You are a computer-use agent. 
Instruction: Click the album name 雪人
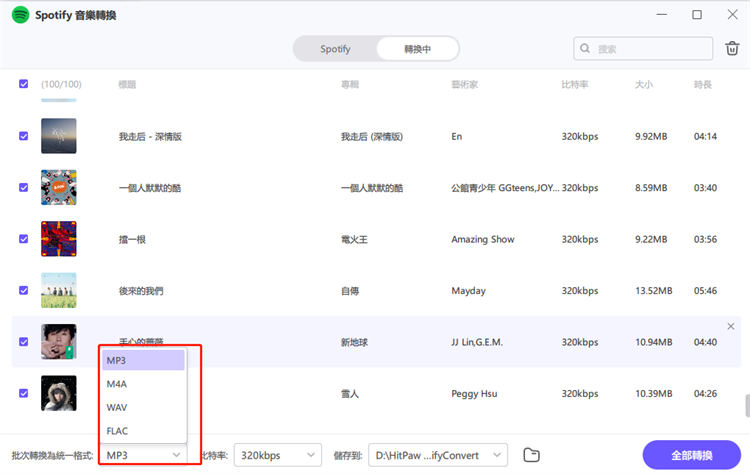(350, 394)
